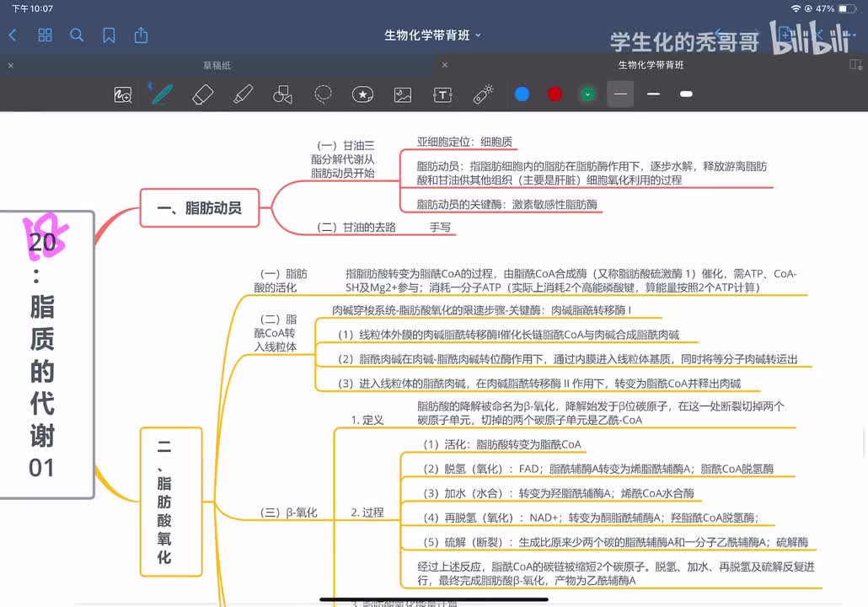The image size is (868, 607).
Task: Select the 一、脂肪动员 node
Action: click(x=199, y=207)
